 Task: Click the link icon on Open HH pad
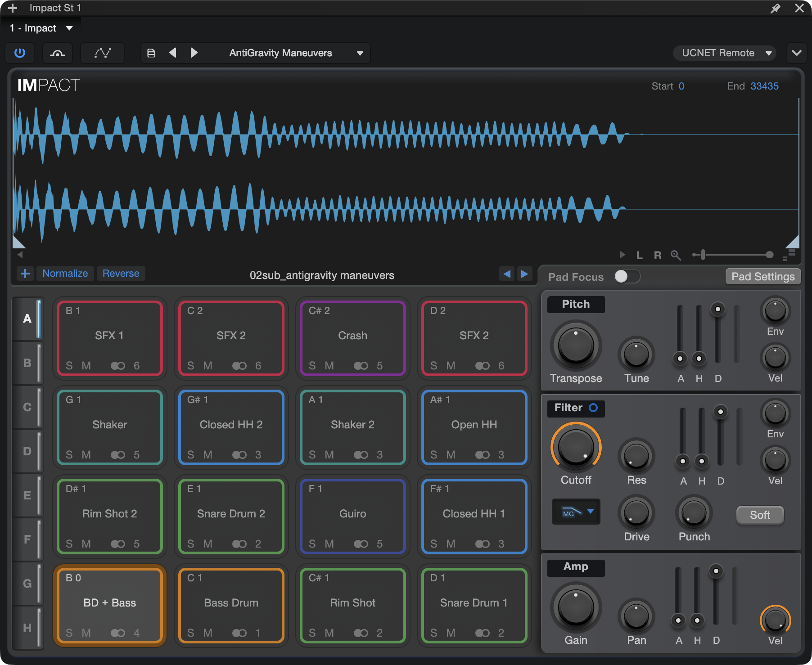[x=483, y=455]
